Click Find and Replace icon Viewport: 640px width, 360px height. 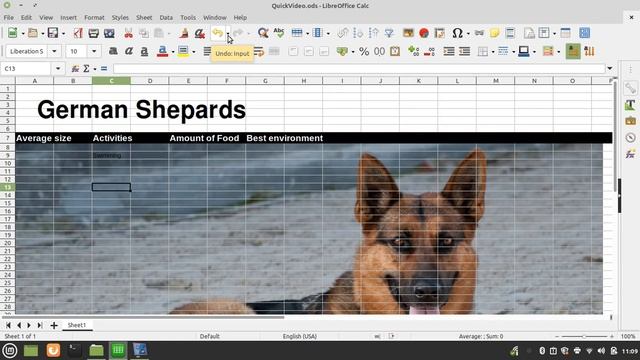pos(263,33)
